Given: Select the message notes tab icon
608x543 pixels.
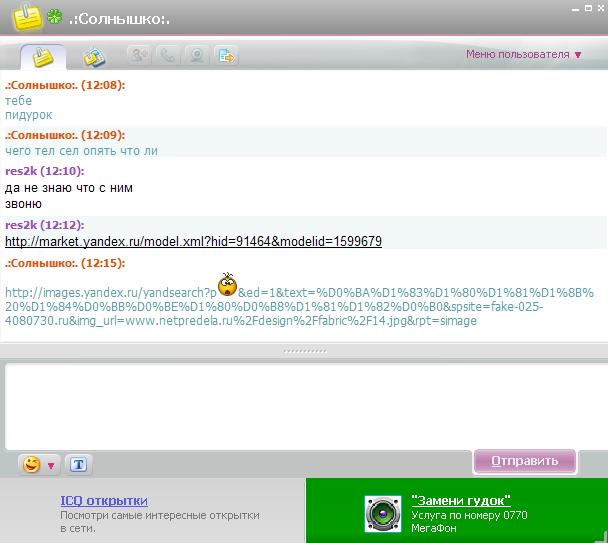Looking at the screenshot, I should pyautogui.click(x=43, y=57).
